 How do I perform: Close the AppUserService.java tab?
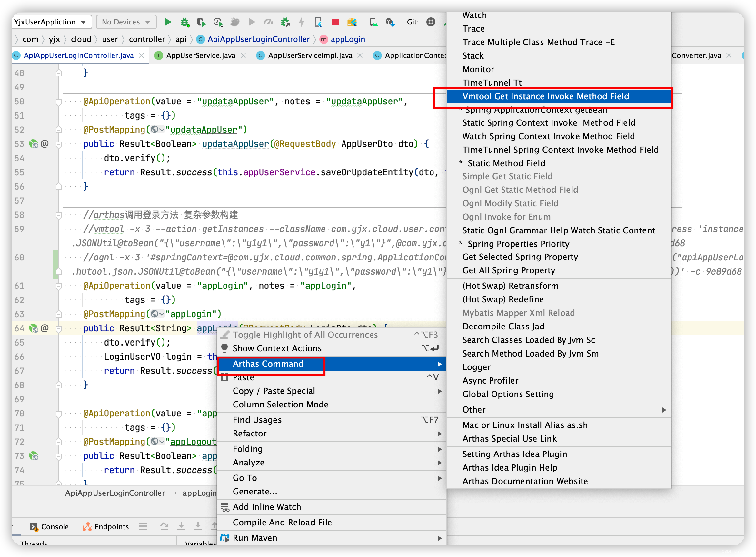coord(243,56)
